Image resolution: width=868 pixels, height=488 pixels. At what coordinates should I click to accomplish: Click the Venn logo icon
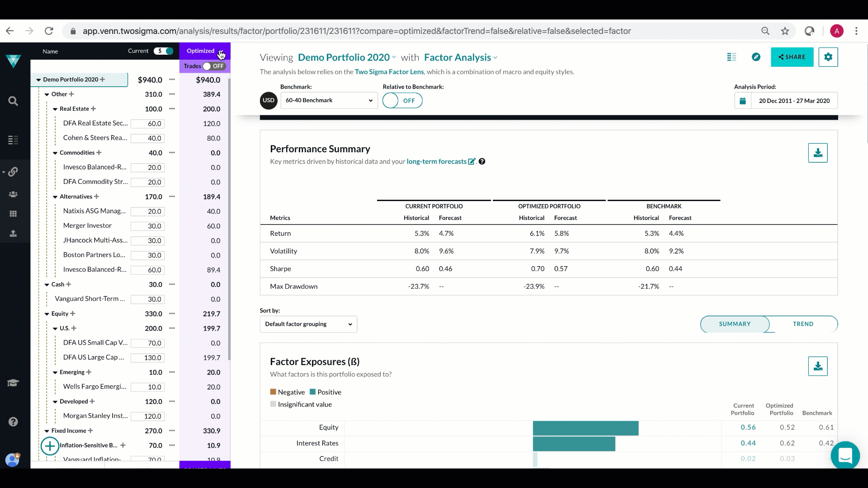tap(14, 61)
